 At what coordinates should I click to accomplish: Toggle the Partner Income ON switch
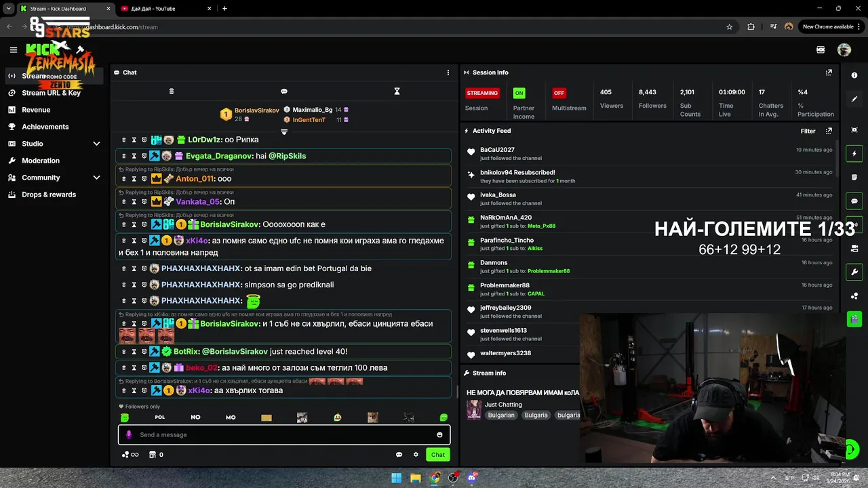pyautogui.click(x=519, y=93)
